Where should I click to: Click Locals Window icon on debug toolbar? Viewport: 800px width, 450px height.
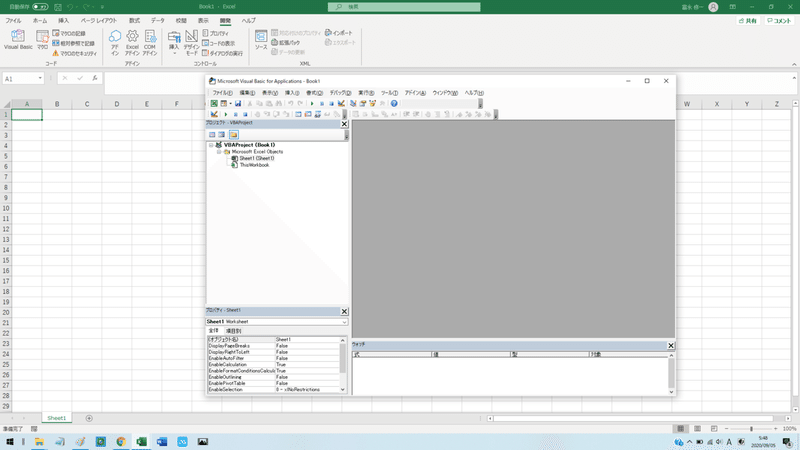pos(298,114)
